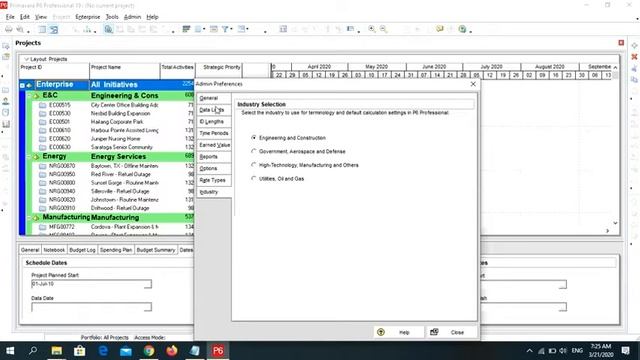Open the Enterprise menu
640x360 pixels.
[87, 17]
